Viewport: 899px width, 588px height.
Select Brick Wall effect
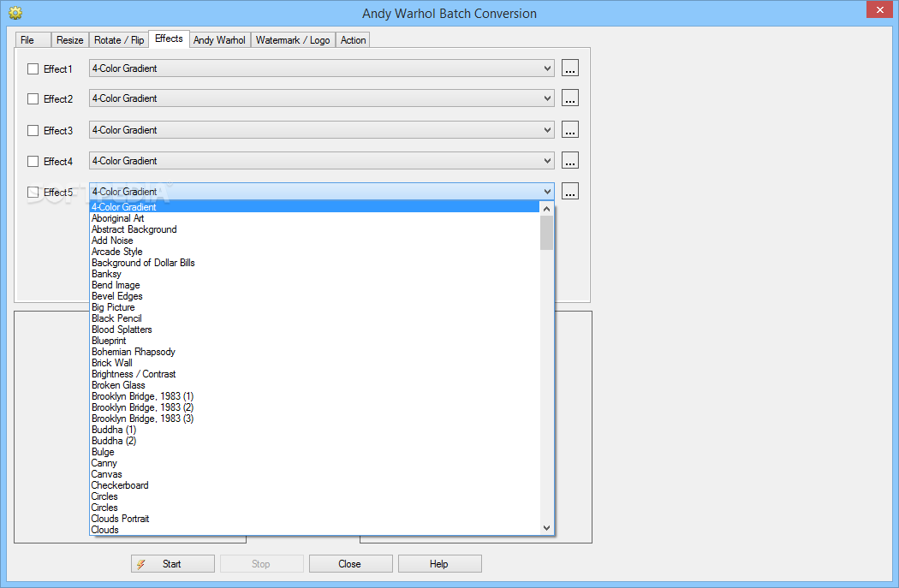pos(314,363)
